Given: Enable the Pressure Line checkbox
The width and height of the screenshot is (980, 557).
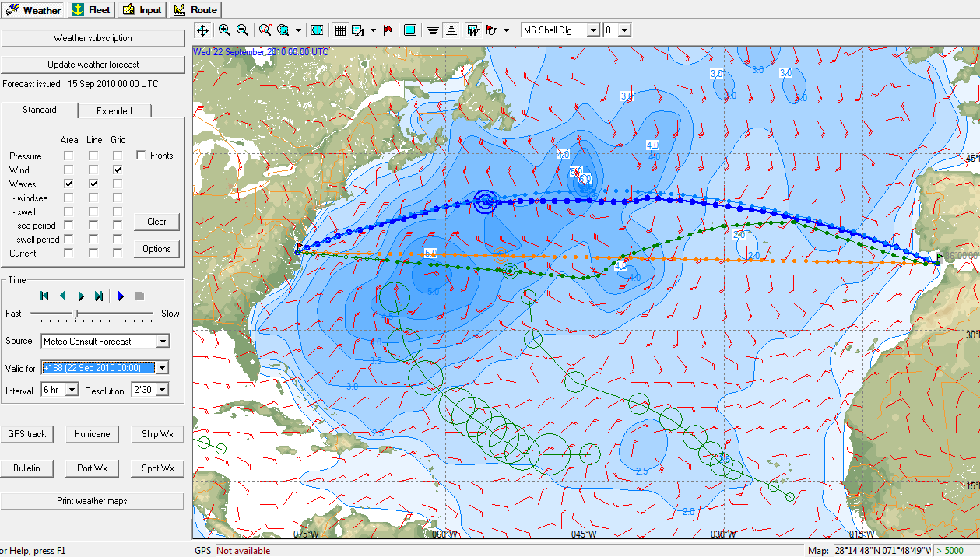Looking at the screenshot, I should point(93,156).
